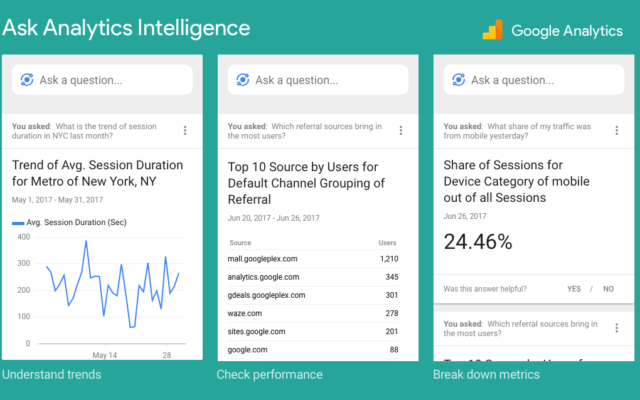Open three-dot menu for mobile traffic share question

tap(617, 131)
